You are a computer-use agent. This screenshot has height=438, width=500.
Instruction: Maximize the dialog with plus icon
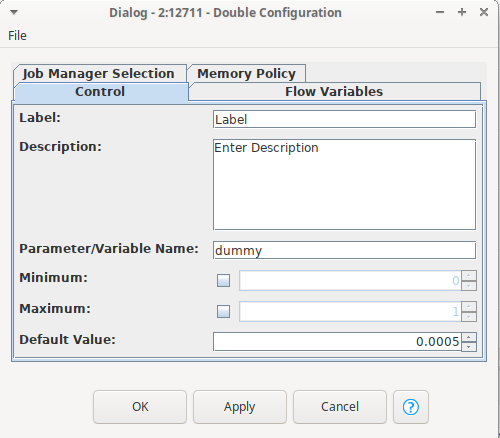coord(462,12)
